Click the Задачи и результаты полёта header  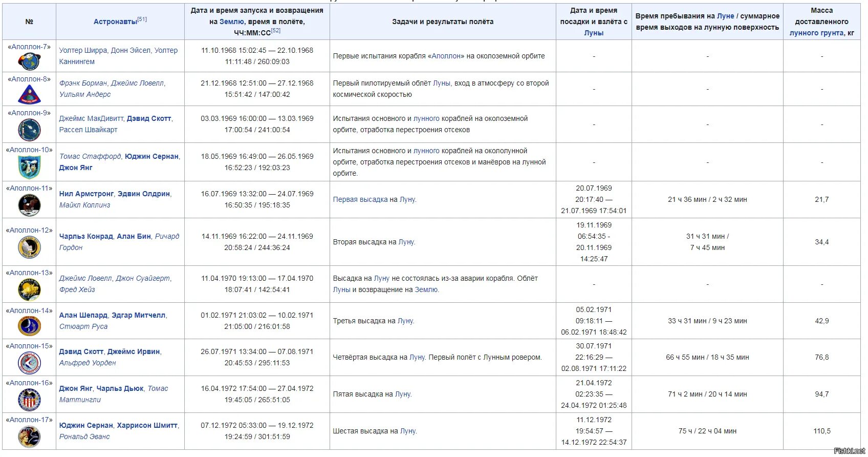coord(443,22)
